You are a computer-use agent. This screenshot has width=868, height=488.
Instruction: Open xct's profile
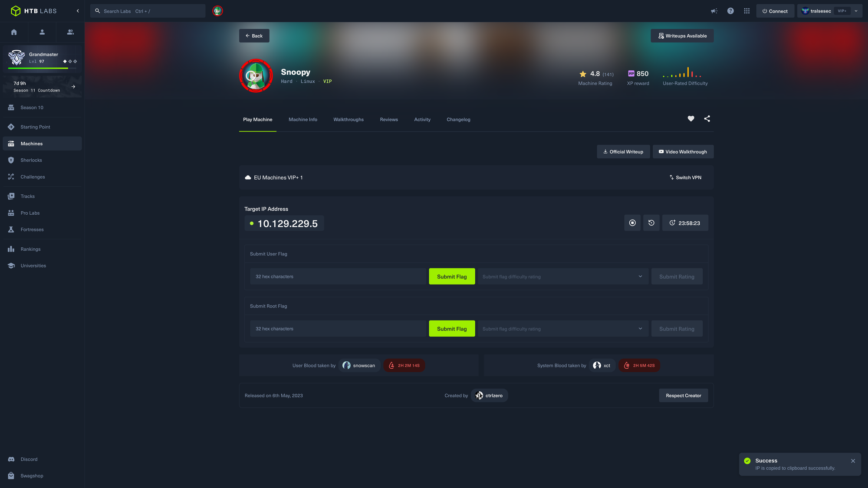[602, 365]
